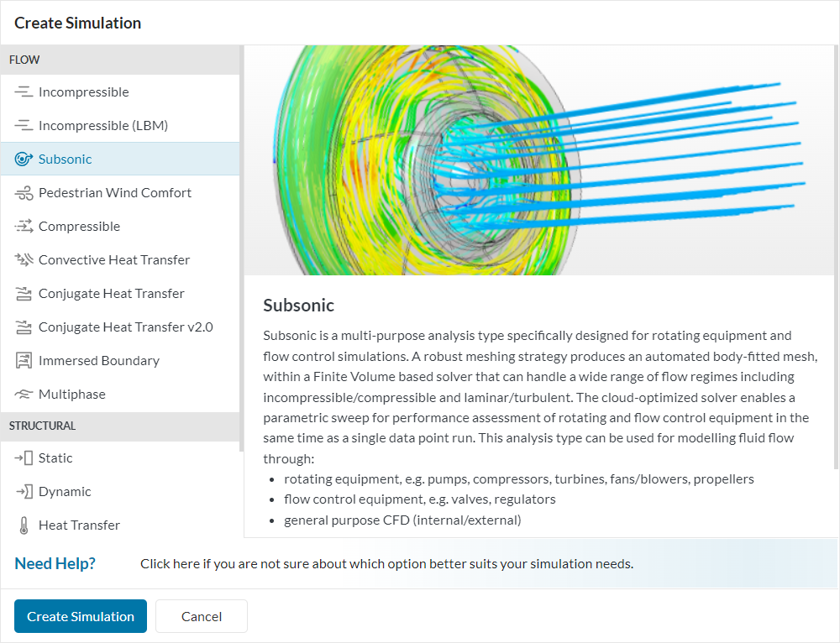Cancel the simulation creation dialog
This screenshot has height=643, width=840.
202,616
